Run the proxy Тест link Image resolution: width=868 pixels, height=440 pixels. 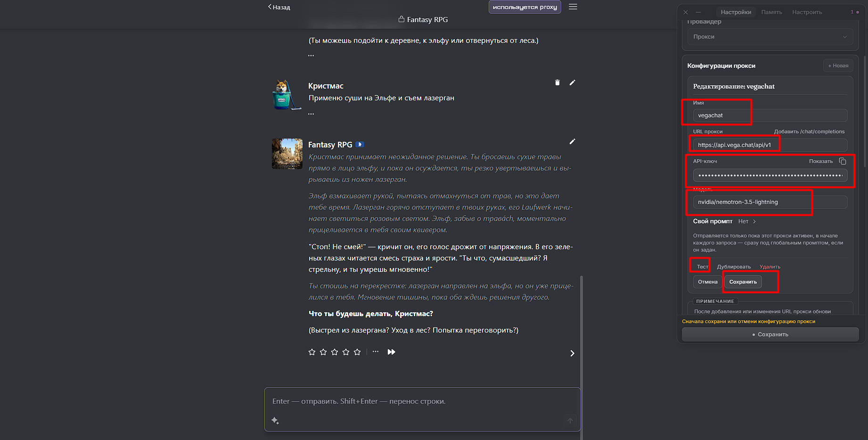click(703, 267)
